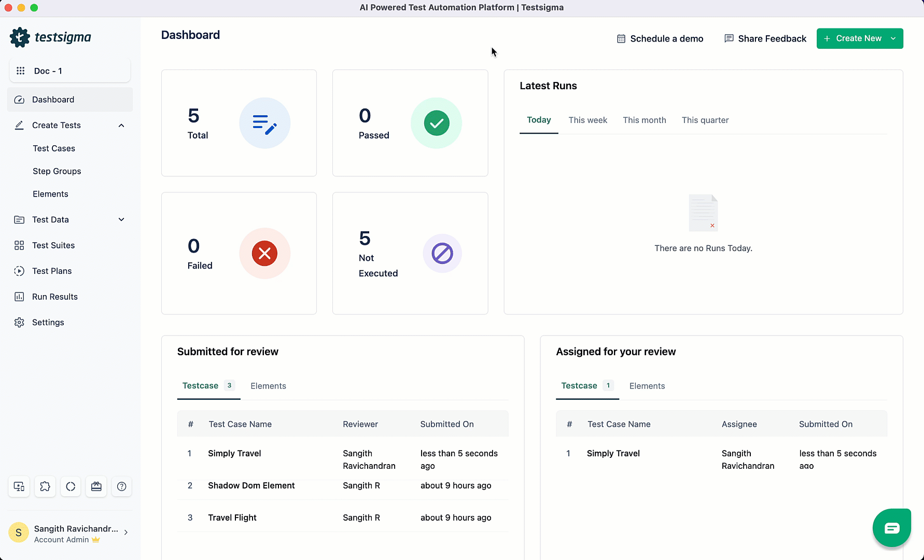Expand the Test Data section chevron
Viewport: 924px width, 560px height.
click(x=121, y=219)
